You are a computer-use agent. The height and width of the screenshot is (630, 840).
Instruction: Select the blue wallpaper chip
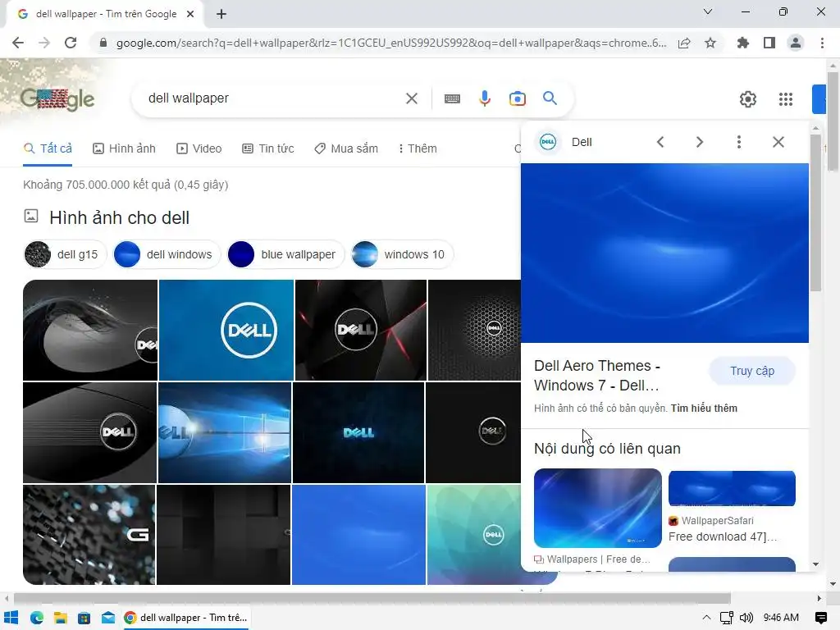286,254
